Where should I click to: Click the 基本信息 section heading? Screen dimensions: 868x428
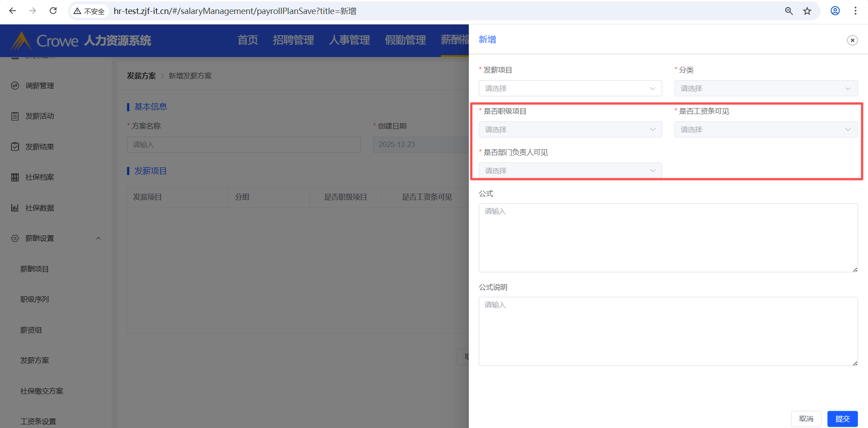(151, 107)
